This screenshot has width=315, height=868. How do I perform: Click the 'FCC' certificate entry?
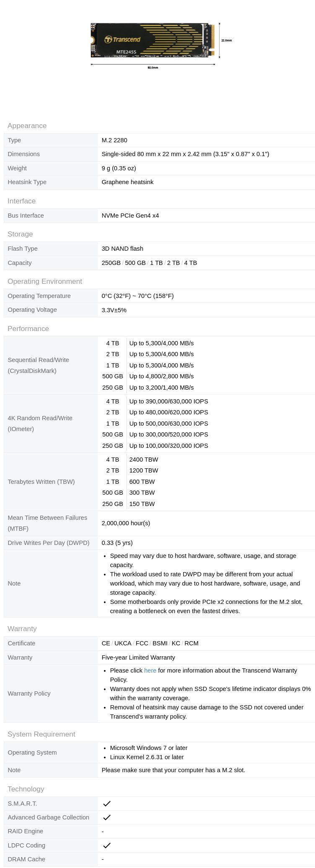coord(142,643)
